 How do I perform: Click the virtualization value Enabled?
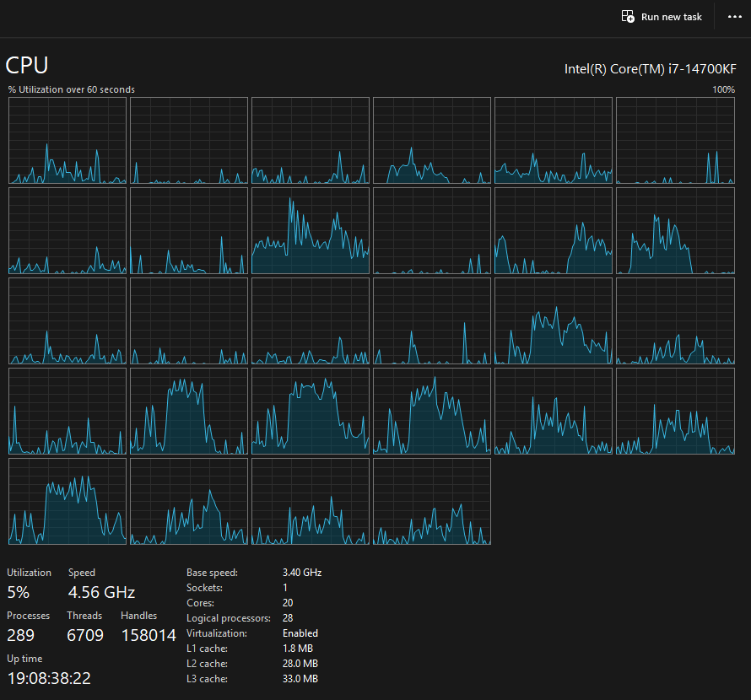300,633
